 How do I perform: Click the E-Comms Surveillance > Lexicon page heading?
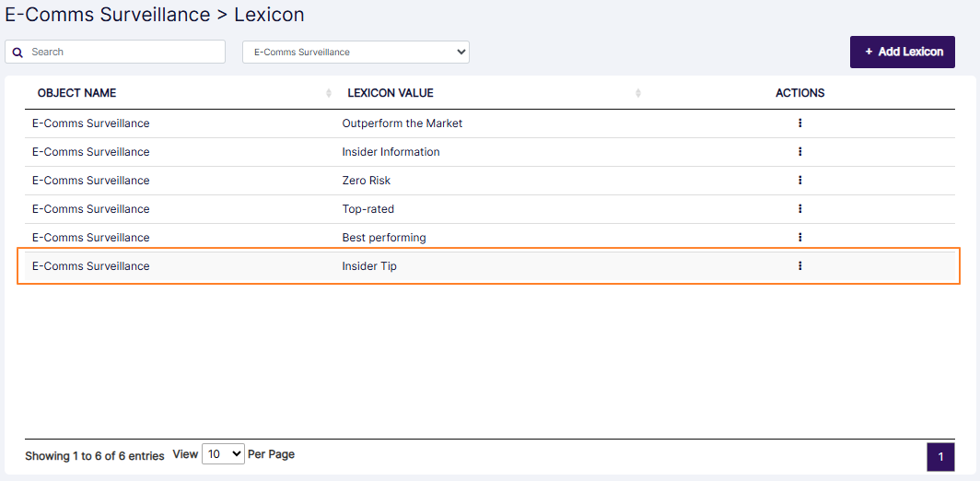(x=155, y=15)
